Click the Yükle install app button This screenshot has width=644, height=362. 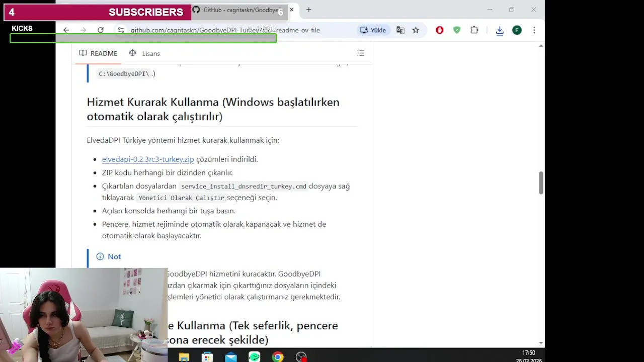[373, 30]
